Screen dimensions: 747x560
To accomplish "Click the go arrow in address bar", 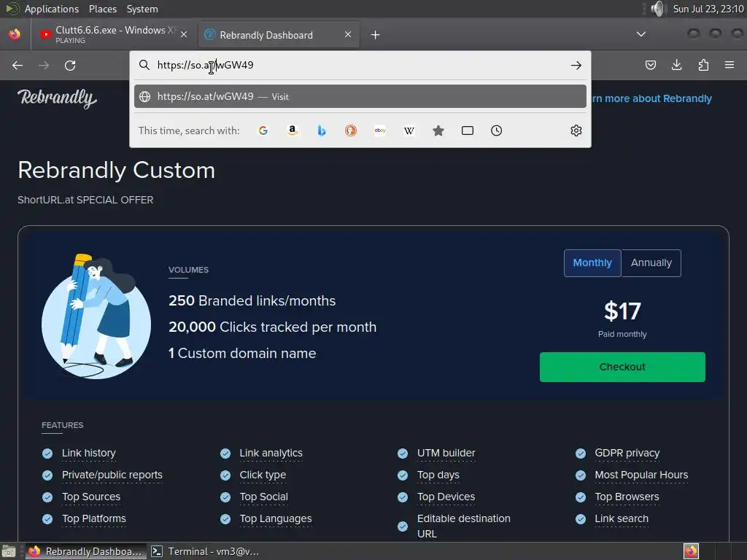I will pos(576,65).
